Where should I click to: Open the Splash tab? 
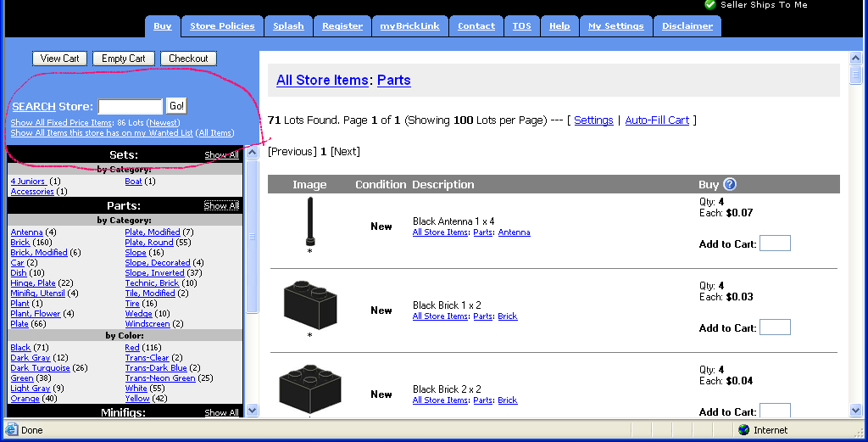(288, 26)
